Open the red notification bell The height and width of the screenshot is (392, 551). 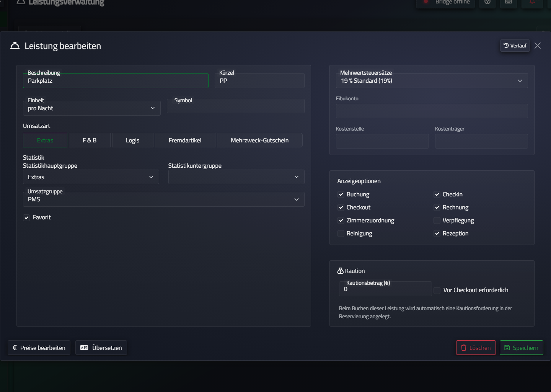(532, 2)
